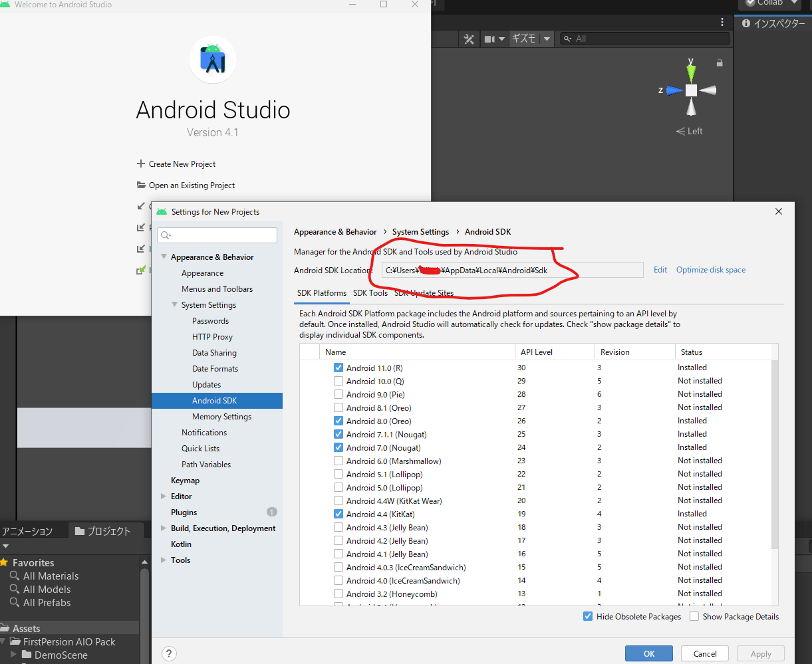Click the Unity scene tools wrench icon
The image size is (812, 664).
(x=469, y=39)
